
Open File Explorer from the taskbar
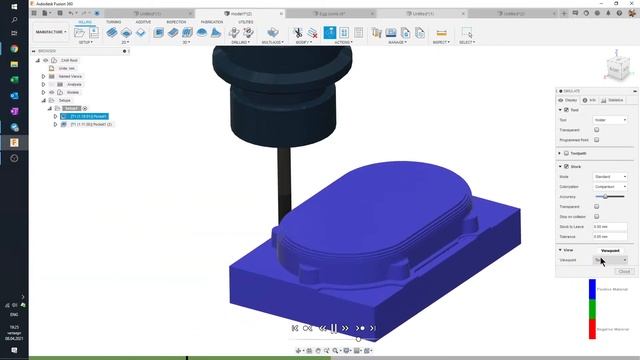point(14,64)
